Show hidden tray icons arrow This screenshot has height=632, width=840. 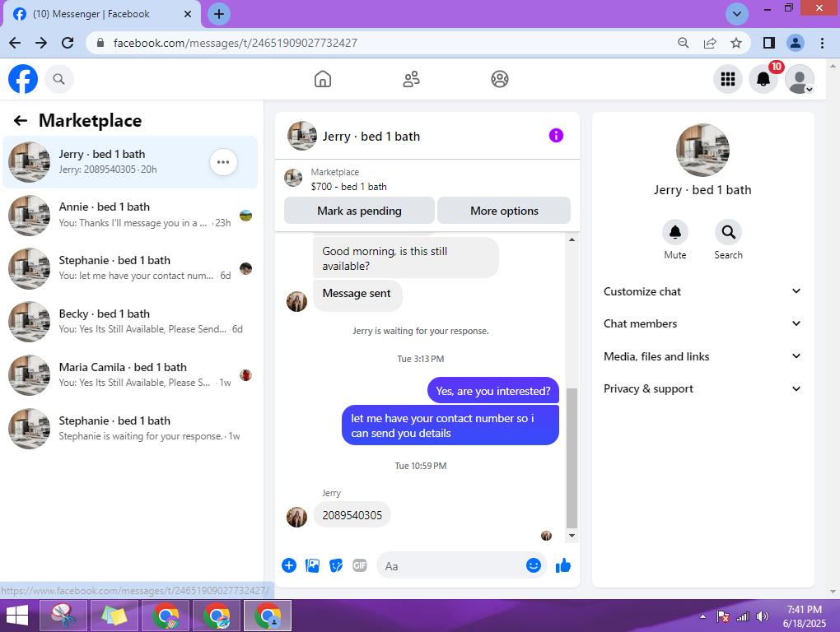pyautogui.click(x=702, y=617)
